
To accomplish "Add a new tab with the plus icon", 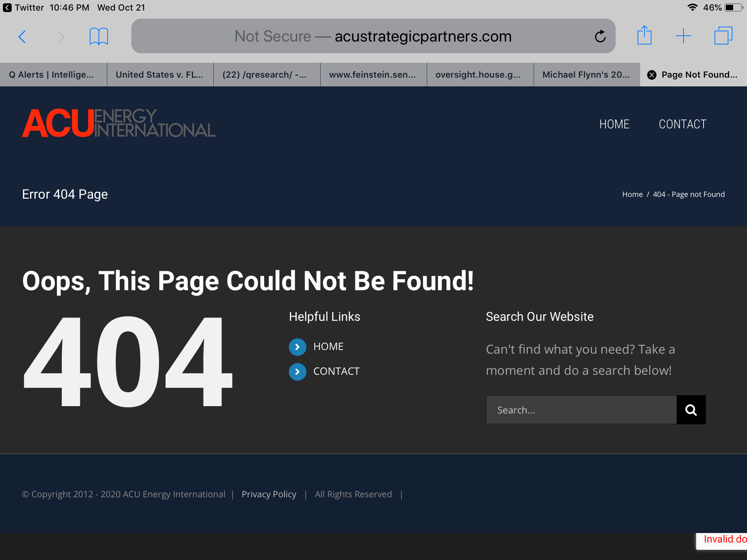I will 684,36.
